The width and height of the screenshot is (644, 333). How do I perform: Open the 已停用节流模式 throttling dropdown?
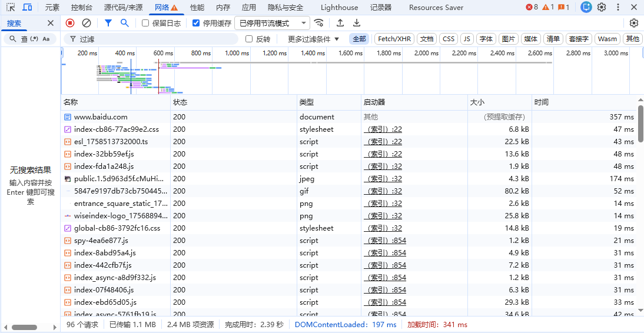tap(272, 24)
